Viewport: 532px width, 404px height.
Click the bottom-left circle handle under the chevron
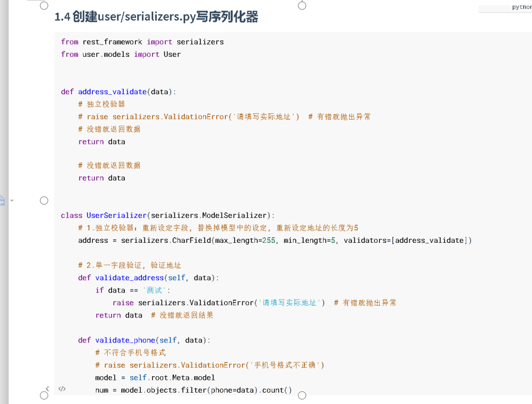(x=44, y=395)
